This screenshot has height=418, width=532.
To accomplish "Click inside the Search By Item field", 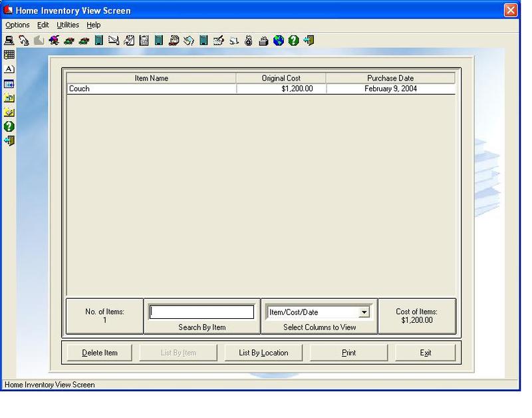I will click(201, 312).
